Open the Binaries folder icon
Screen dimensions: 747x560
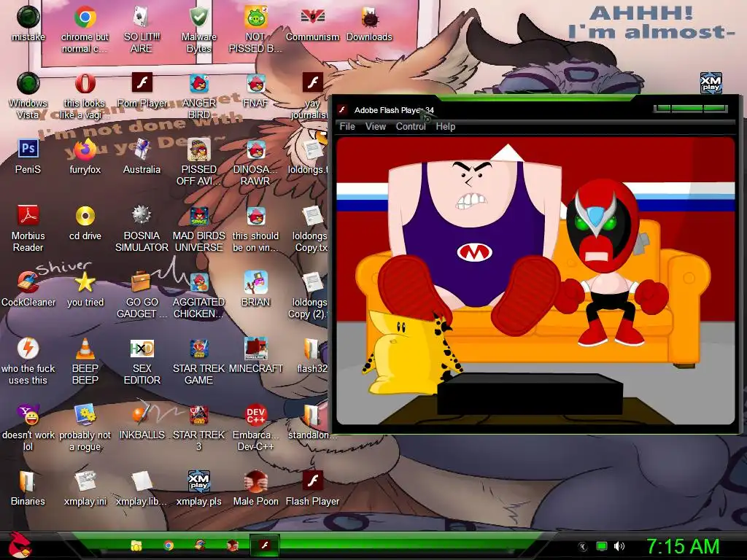click(28, 488)
